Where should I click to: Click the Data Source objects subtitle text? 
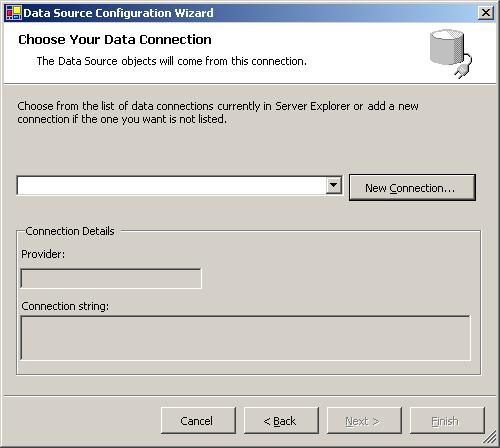[x=172, y=61]
